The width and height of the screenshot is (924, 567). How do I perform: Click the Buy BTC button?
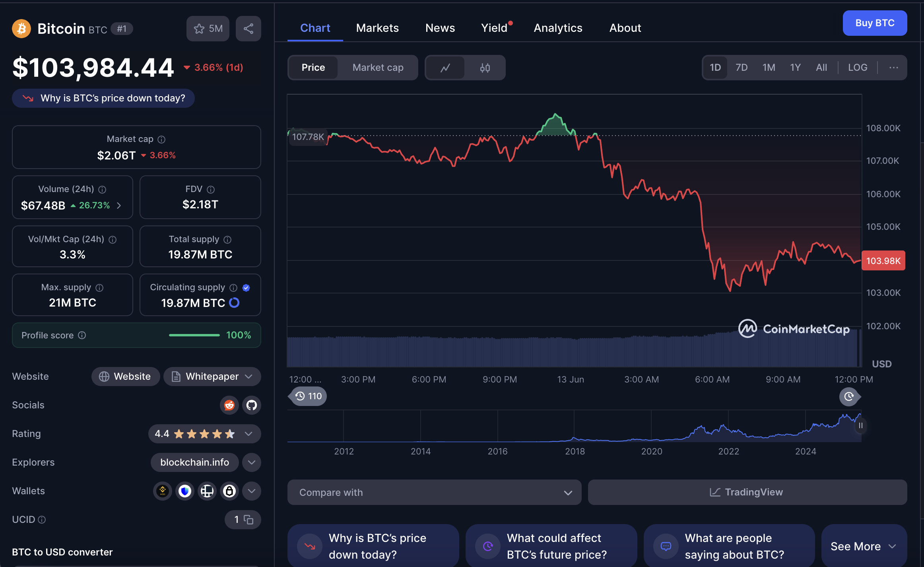pos(875,23)
